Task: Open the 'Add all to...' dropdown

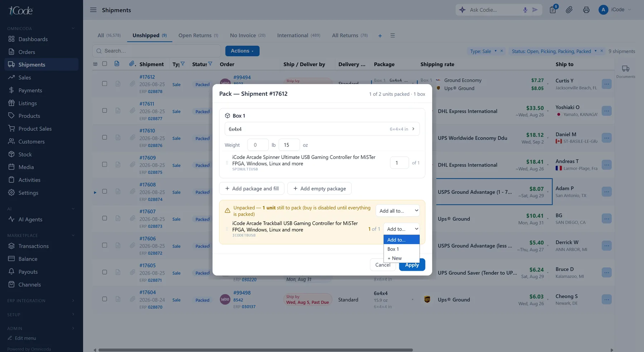Action: pyautogui.click(x=397, y=211)
